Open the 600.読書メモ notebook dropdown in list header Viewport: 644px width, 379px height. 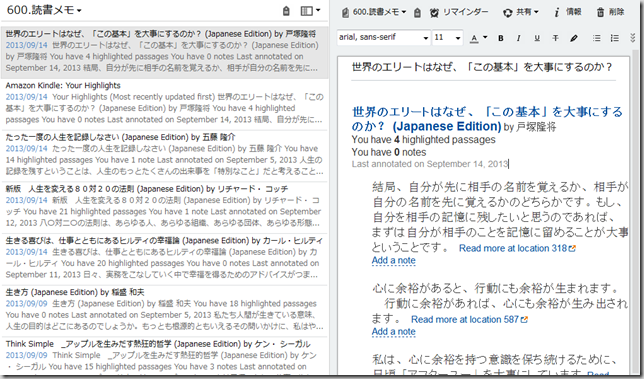(44, 10)
